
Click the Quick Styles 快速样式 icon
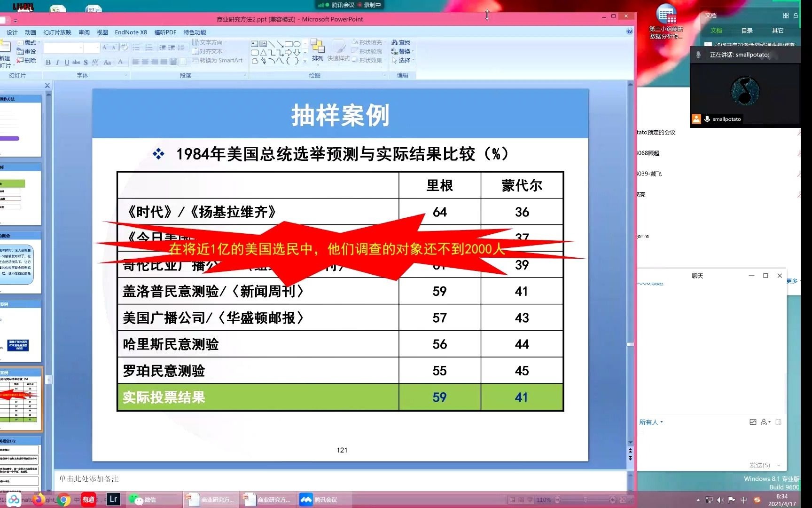(338, 51)
